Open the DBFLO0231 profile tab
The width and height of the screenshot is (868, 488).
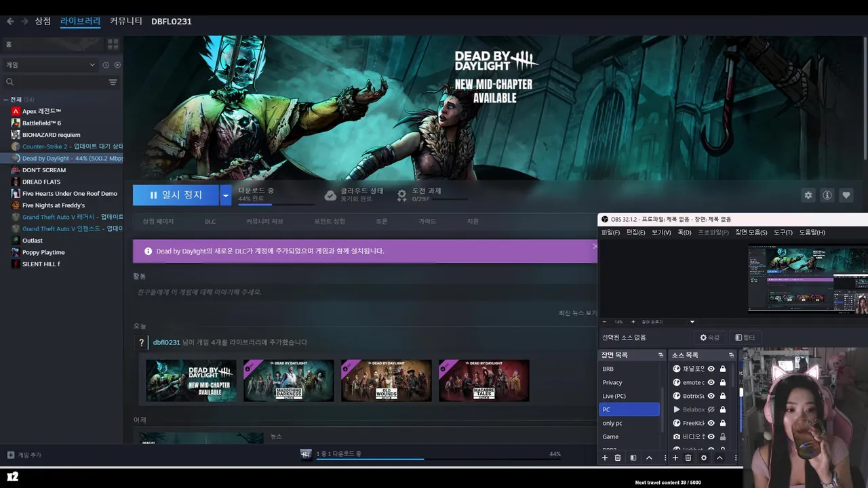172,22
